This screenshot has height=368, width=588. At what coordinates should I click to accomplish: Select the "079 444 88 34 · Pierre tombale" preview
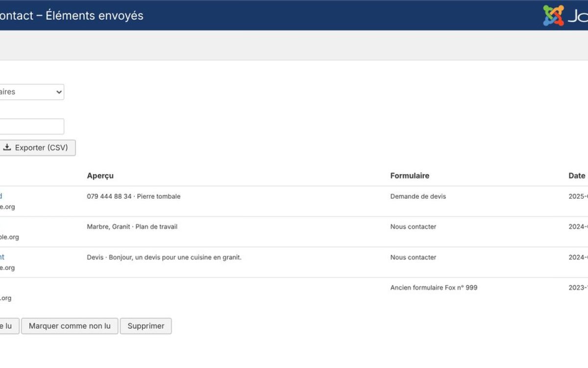(134, 196)
